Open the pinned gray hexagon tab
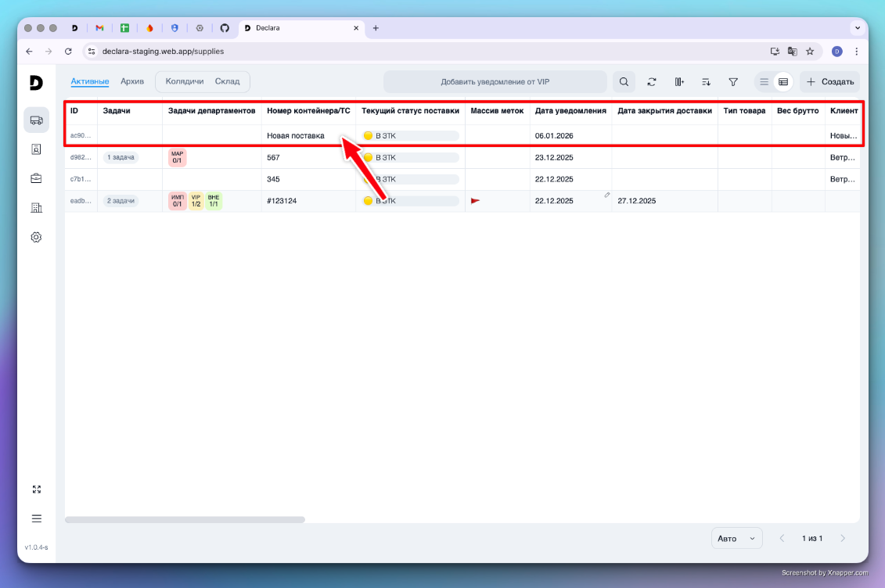This screenshot has width=885, height=588. 200,28
